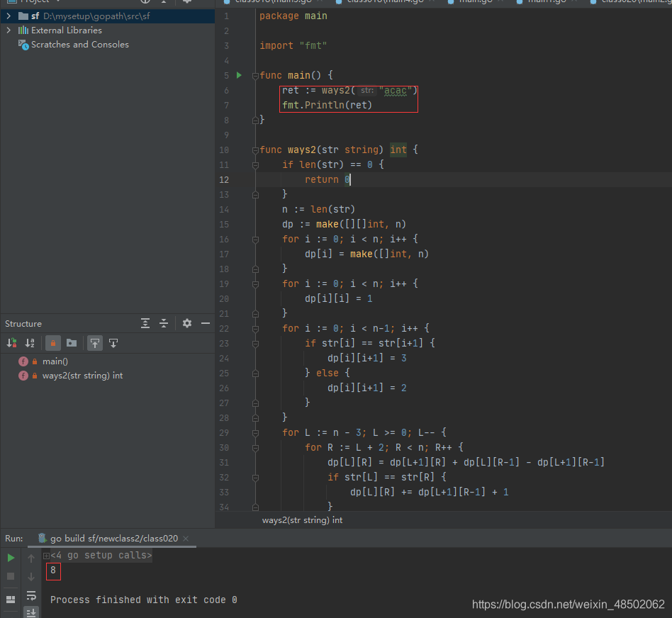This screenshot has width=672, height=618.
Task: Expand the sf project folder
Action: 8,16
